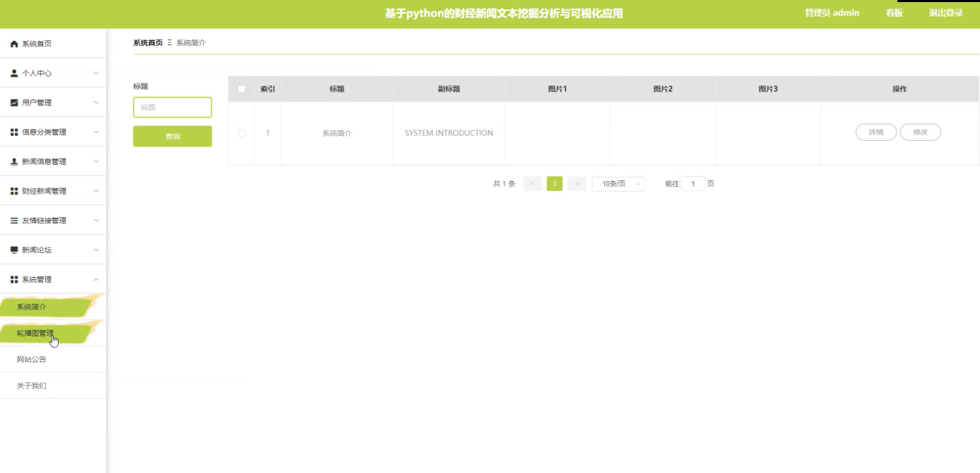Expand 友情链接管理 submenu chevron
The image size is (980, 473).
(x=96, y=221)
